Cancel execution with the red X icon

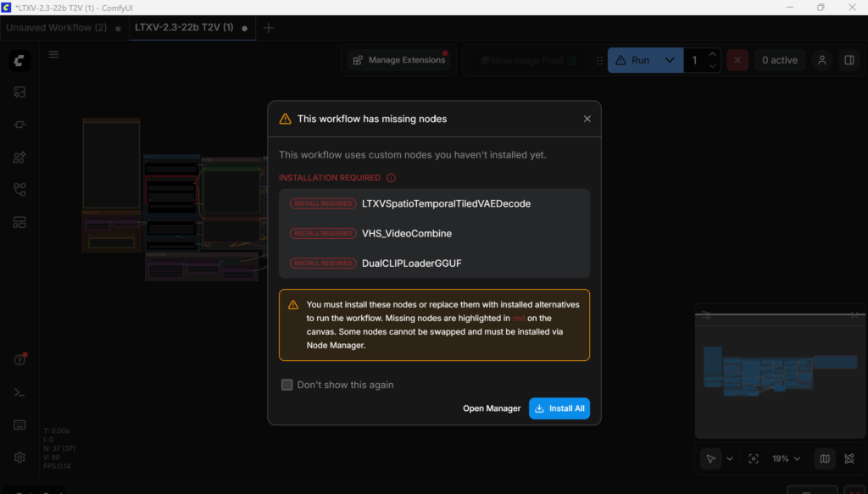point(737,59)
